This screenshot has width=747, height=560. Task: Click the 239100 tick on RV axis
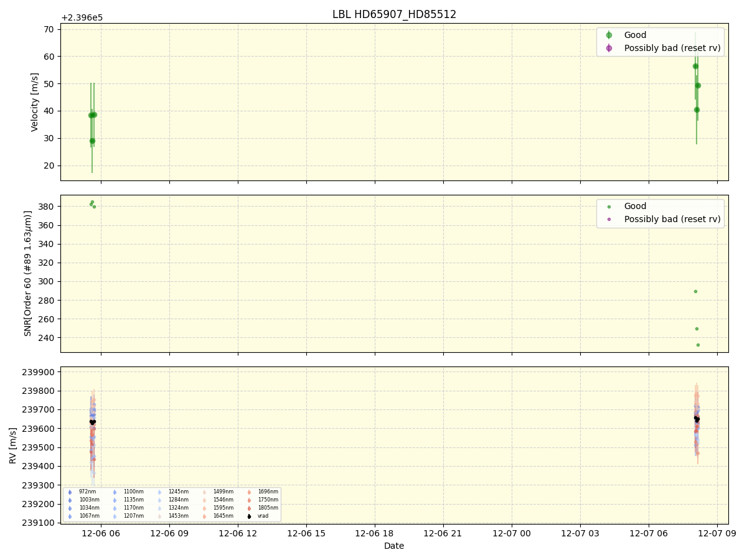pyautogui.click(x=39, y=523)
